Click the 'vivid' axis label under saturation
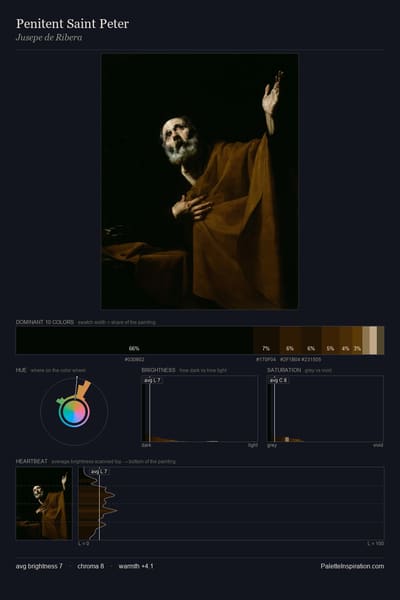The image size is (400, 600). (378, 445)
